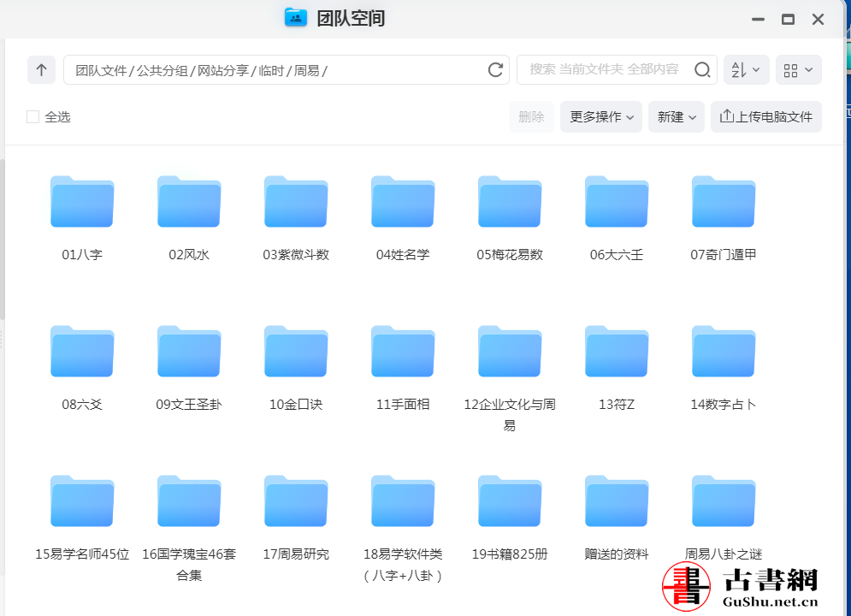Select the 18易学软件类 folder icon
The height and width of the screenshot is (616, 851).
[403, 501]
